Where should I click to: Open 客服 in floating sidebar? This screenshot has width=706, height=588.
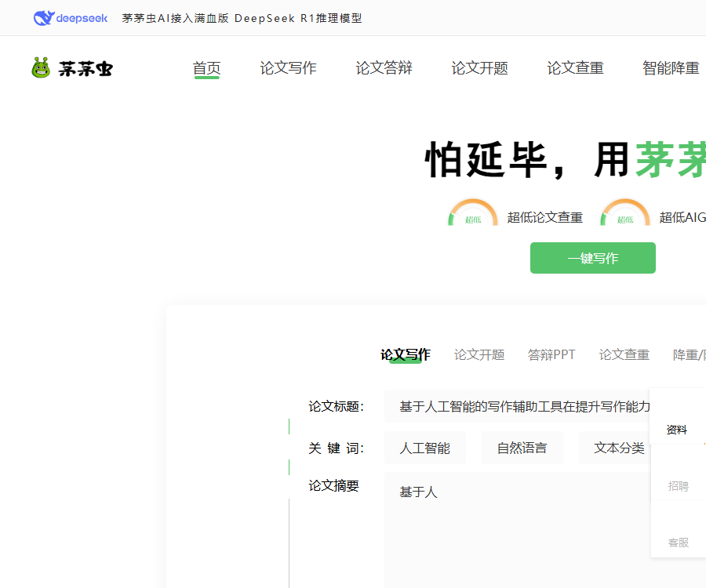point(678,542)
